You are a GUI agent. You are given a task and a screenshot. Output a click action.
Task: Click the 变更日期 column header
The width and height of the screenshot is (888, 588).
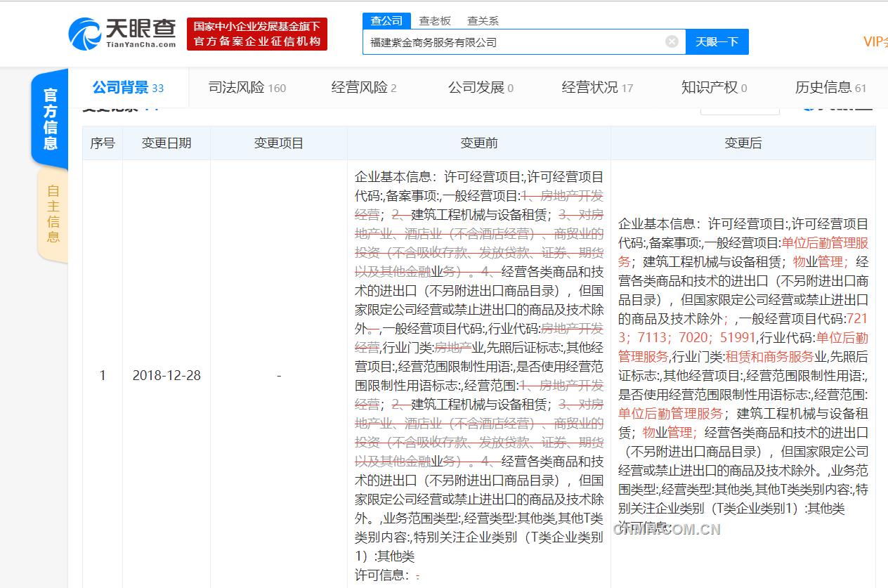pyautogui.click(x=166, y=143)
